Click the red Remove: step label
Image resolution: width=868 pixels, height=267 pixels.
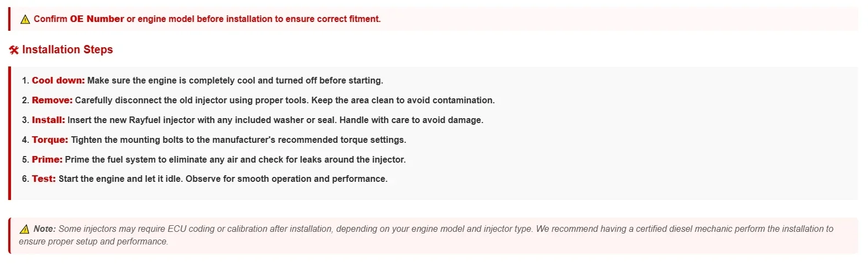coord(52,100)
